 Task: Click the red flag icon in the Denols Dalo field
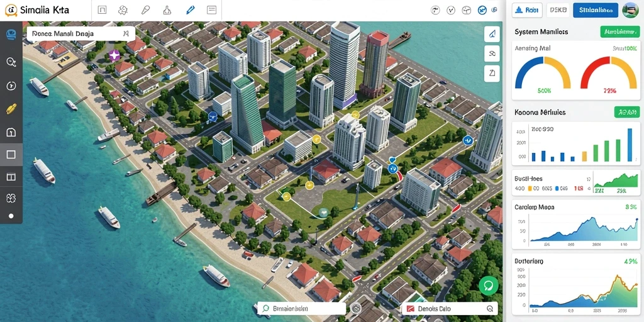pyautogui.click(x=410, y=309)
